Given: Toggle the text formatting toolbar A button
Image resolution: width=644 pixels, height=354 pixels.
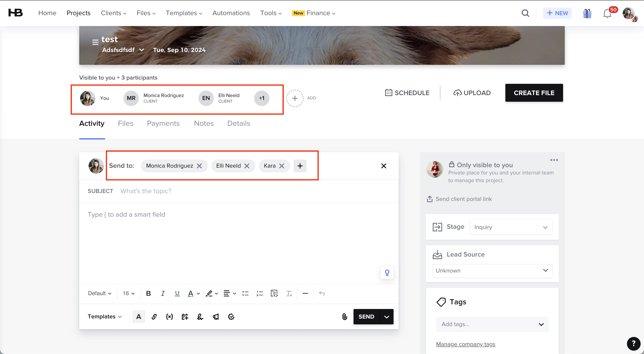Looking at the screenshot, I should pos(139,317).
